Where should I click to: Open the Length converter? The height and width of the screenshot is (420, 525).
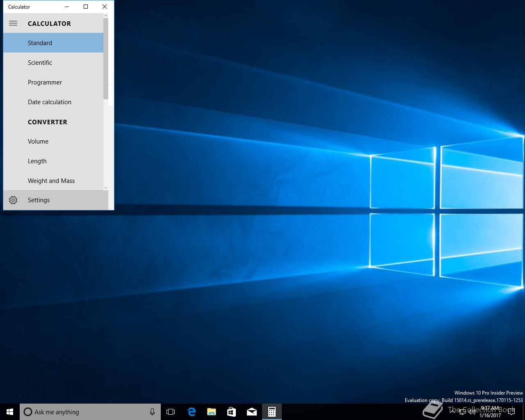[37, 161]
